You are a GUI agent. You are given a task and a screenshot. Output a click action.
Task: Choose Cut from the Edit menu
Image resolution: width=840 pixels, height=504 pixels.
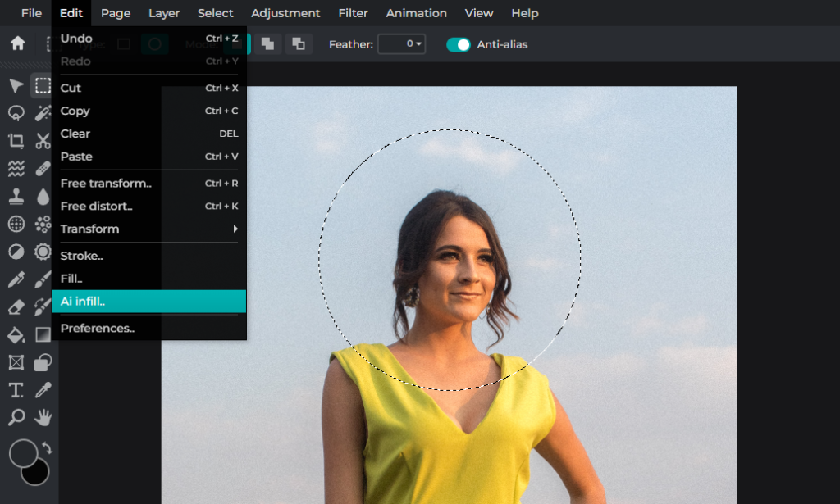click(x=149, y=88)
